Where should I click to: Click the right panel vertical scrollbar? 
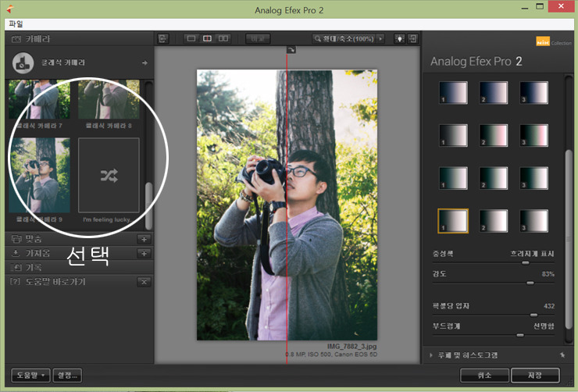tap(569, 239)
